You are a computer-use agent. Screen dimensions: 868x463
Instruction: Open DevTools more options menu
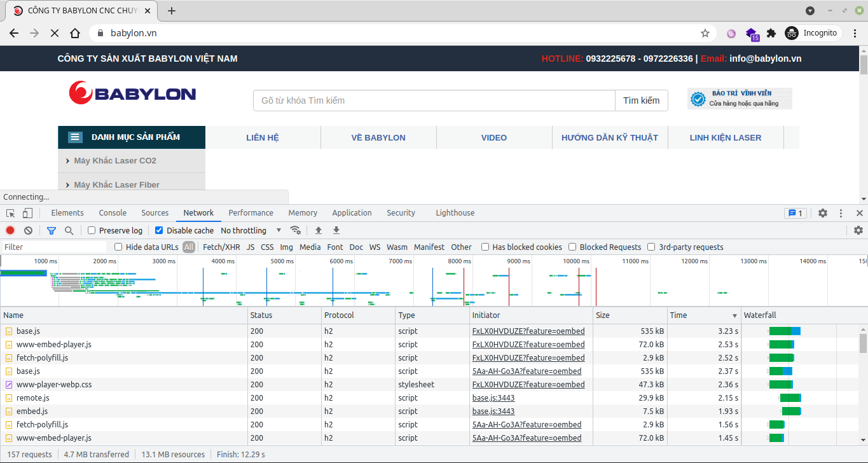click(x=841, y=213)
